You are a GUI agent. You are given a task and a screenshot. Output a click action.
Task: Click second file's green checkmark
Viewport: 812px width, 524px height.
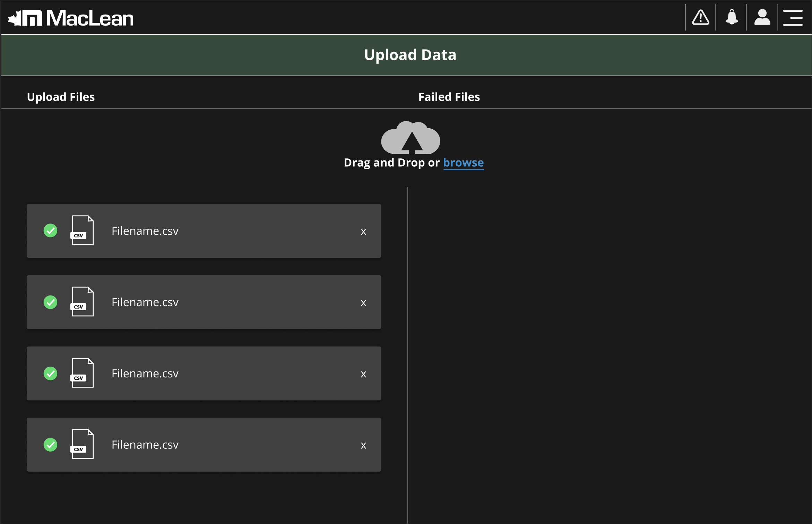(51, 302)
